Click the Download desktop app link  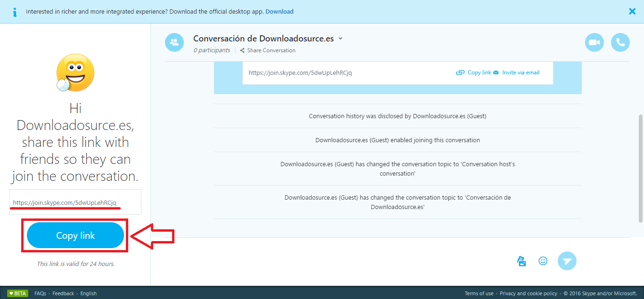pyautogui.click(x=280, y=11)
